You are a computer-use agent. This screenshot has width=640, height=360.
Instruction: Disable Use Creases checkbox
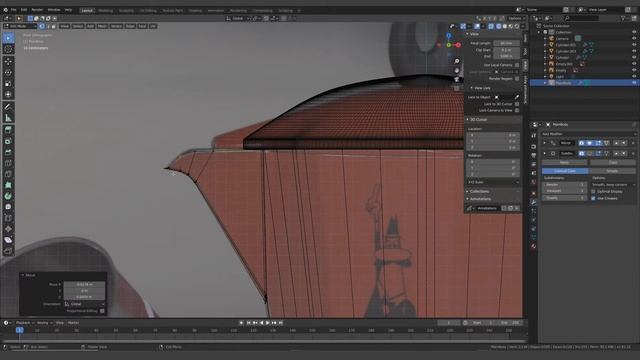(x=593, y=198)
